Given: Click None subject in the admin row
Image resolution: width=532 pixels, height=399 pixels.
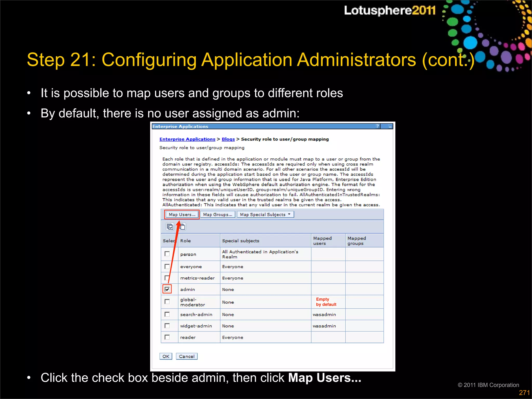Looking at the screenshot, I should click(x=228, y=290).
